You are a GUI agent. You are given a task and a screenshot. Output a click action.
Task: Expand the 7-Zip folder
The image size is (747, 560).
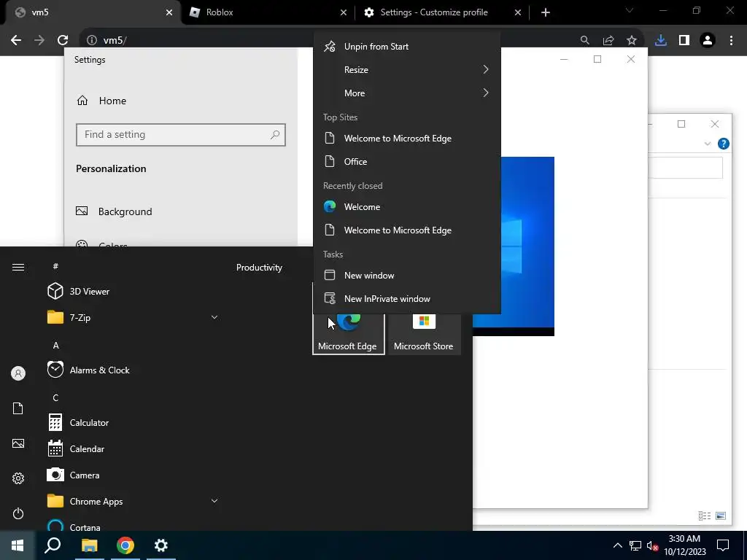133,317
